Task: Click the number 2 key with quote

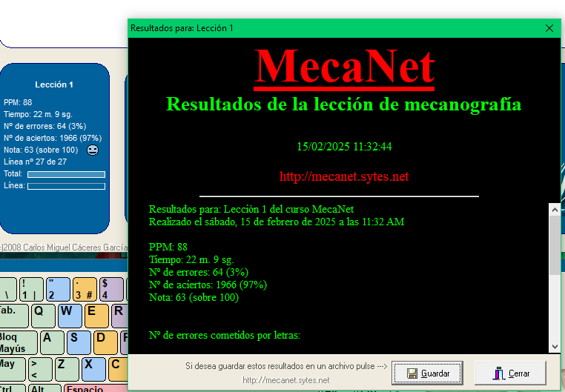Action: 58,289
